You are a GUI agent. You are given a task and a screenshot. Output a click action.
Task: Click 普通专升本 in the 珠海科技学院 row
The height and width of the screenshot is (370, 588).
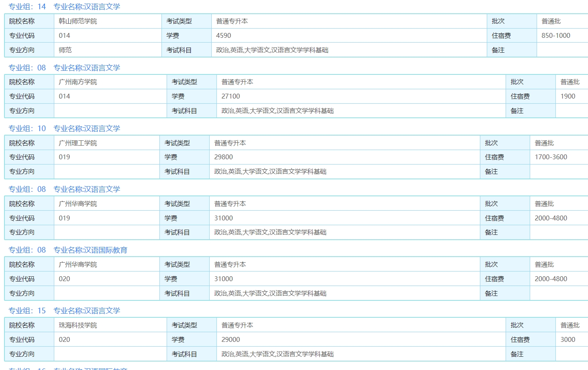(237, 325)
